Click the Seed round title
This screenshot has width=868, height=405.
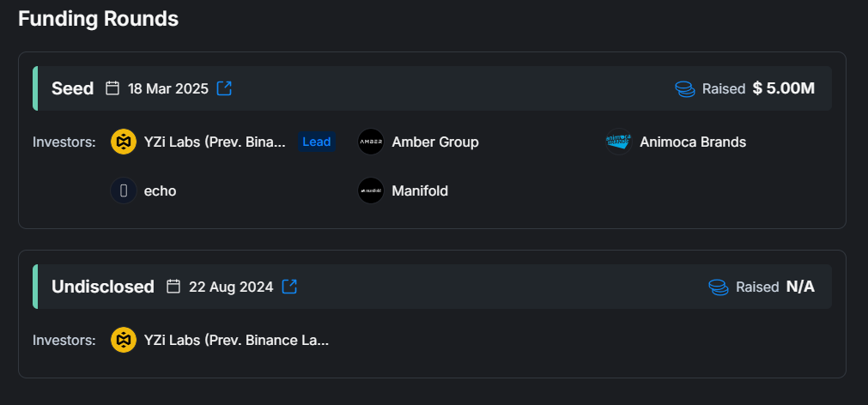tap(73, 88)
